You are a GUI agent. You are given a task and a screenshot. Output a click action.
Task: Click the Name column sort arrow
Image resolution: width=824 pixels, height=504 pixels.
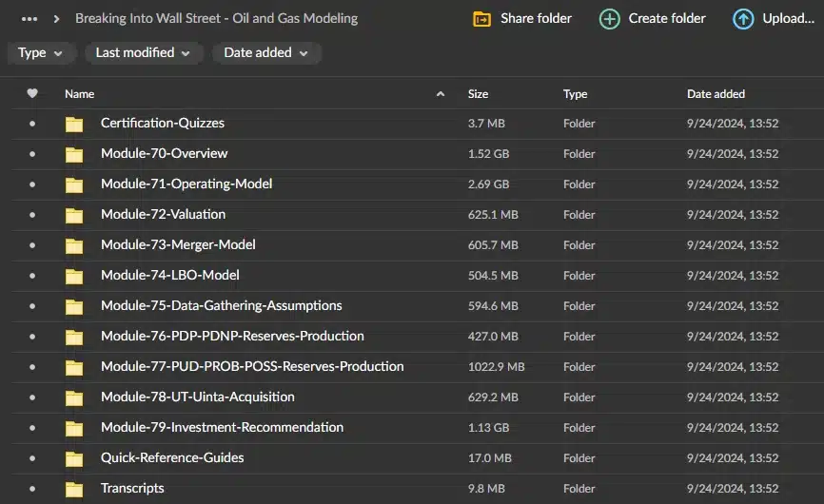click(441, 94)
